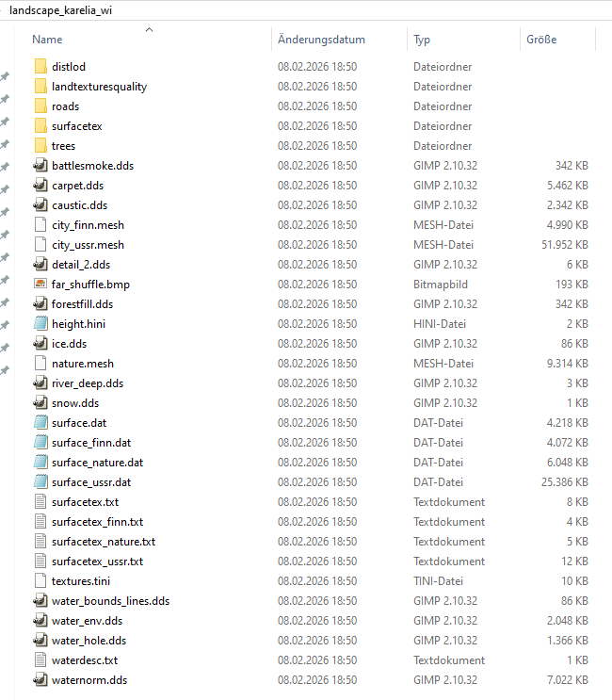Screen dimensions: 612x700
Task: Select the roads folder entry
Action: (x=65, y=106)
